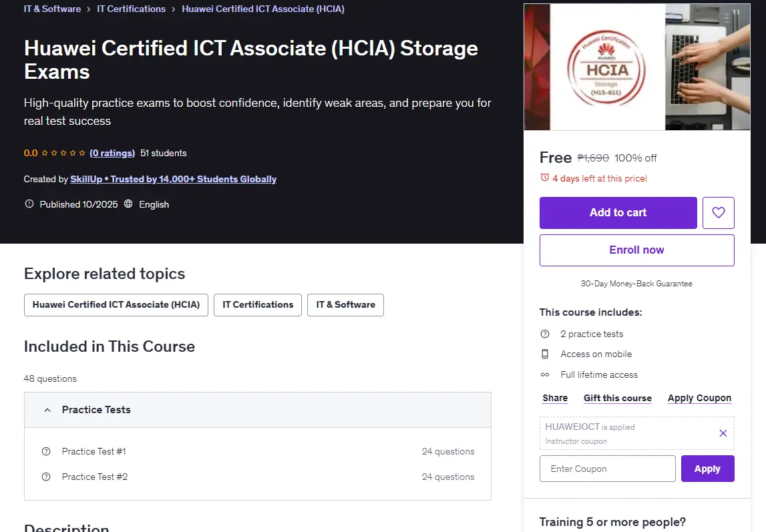The width and height of the screenshot is (766, 532).
Task: Collapse the Practice Tests section chevron
Action: coord(47,410)
